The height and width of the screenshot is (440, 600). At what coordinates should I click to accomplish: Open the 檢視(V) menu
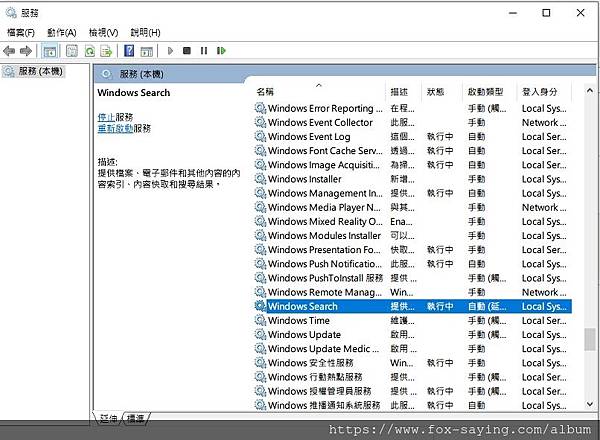(103, 33)
